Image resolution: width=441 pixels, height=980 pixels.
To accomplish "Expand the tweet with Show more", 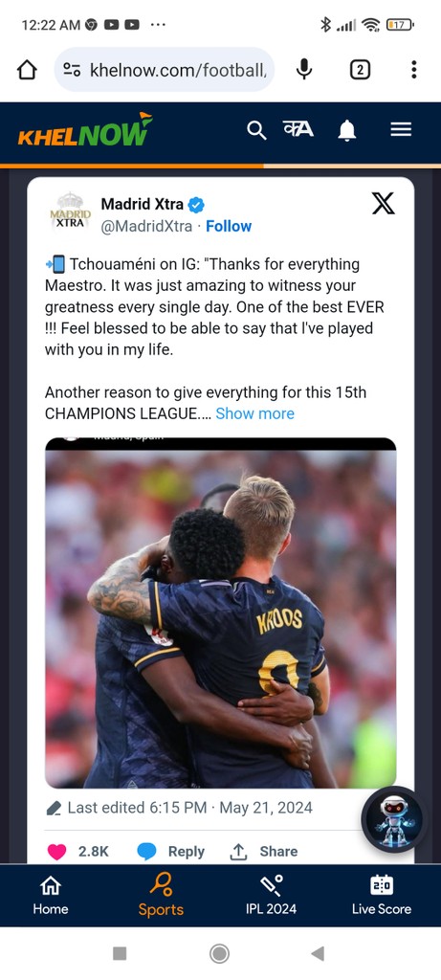I will click(254, 413).
